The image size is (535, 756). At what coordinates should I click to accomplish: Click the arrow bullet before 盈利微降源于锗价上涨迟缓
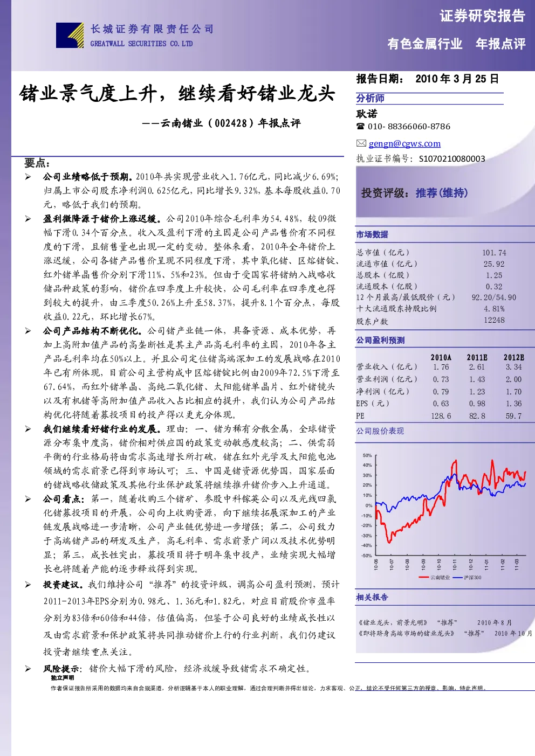point(28,219)
